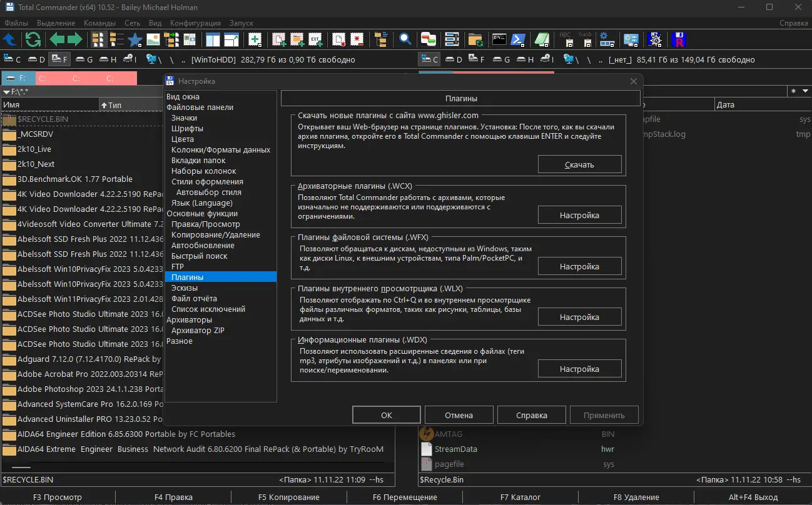Switch to the F: tab in left panel

coord(18,79)
